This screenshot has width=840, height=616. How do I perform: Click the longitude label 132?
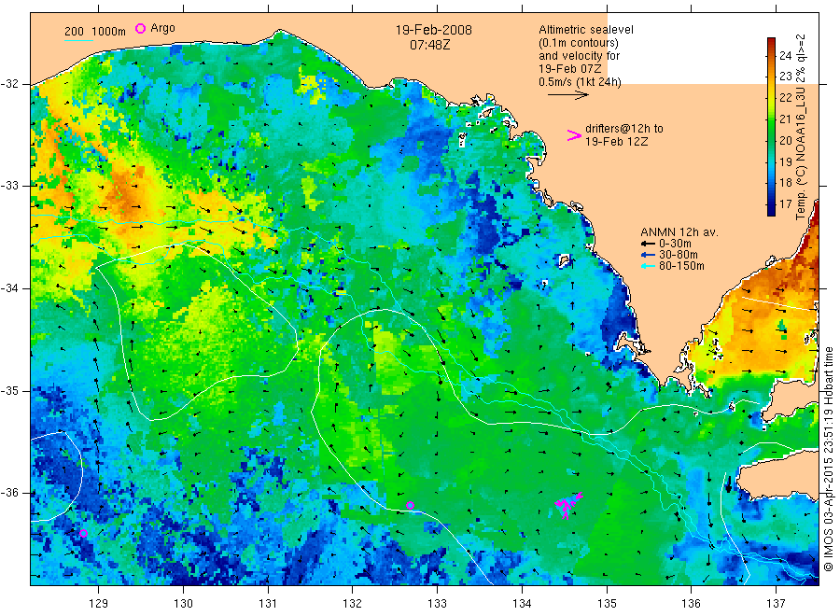[353, 604]
